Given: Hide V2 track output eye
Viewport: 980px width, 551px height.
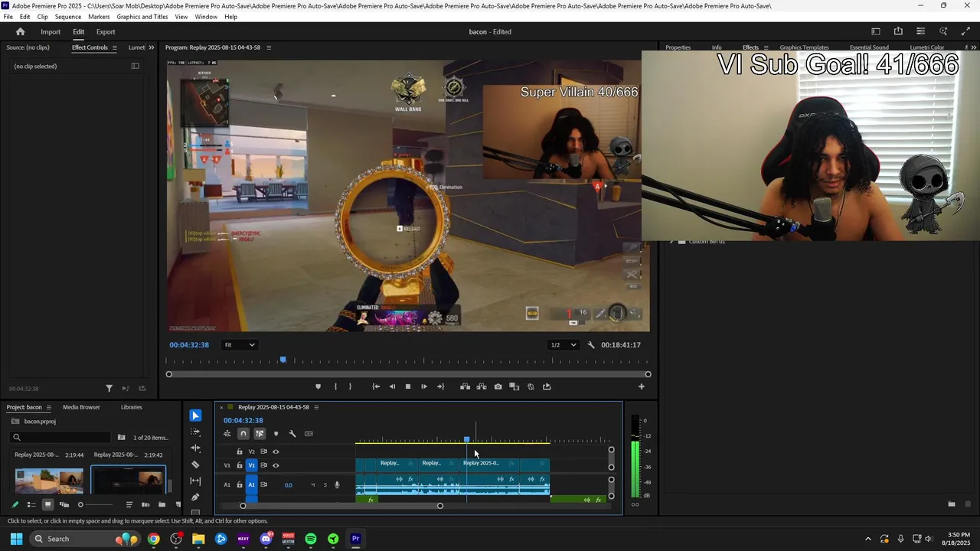Looking at the screenshot, I should [276, 452].
